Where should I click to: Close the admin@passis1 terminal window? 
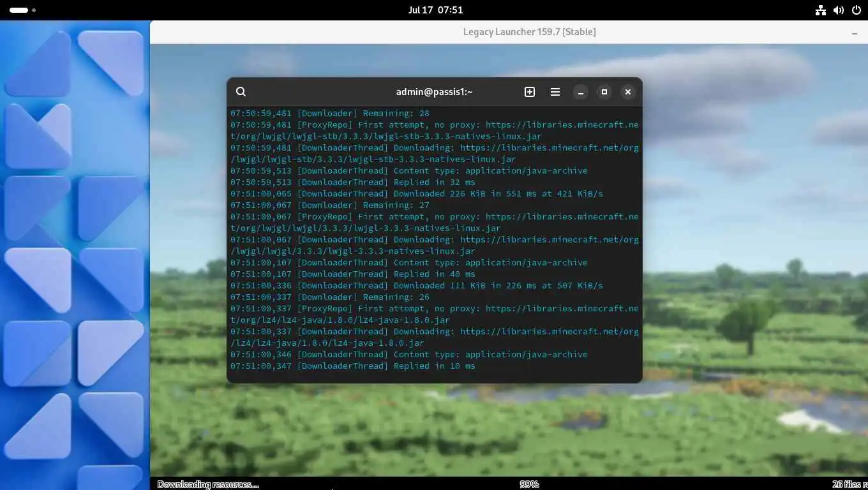628,92
